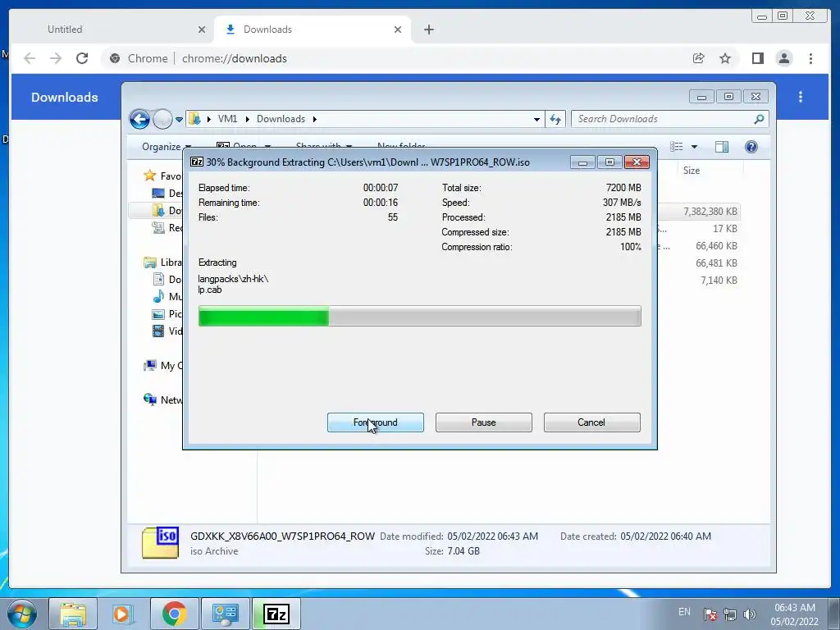Open My Computer in navigation pane
840x630 pixels.
pos(163,365)
